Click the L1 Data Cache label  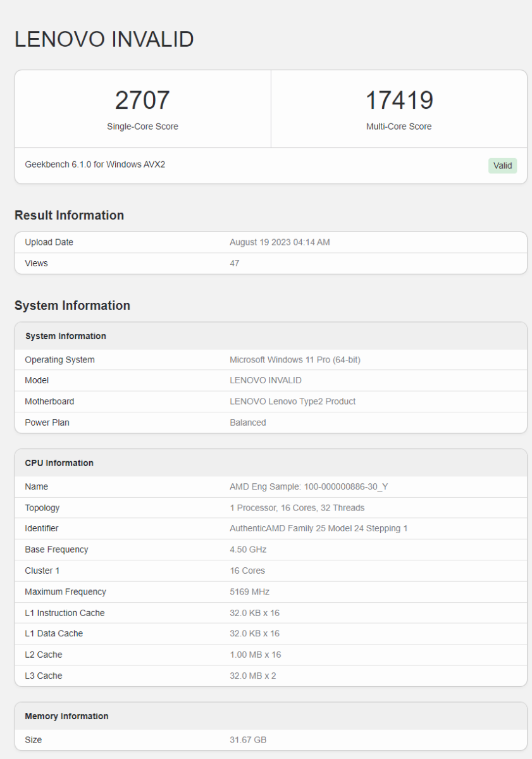tap(54, 633)
